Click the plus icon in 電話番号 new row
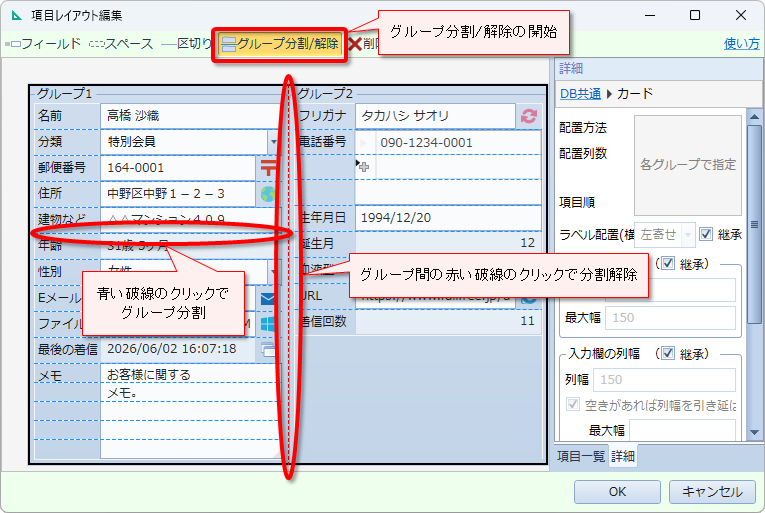 coord(364,167)
